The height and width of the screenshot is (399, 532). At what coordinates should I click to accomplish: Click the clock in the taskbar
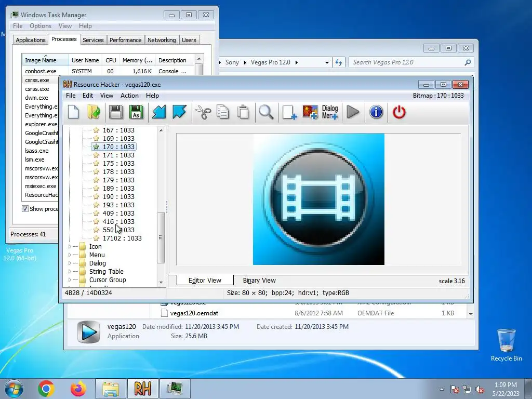click(506, 389)
